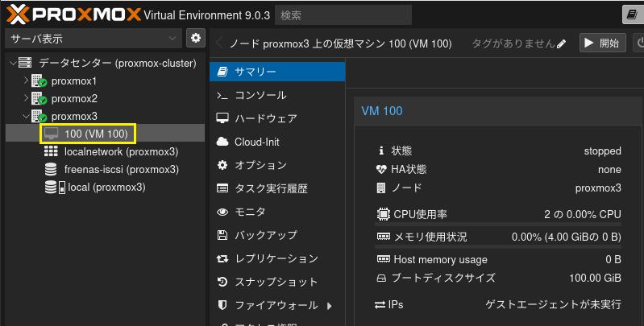Click ハードウェア monitor icon

click(x=222, y=118)
